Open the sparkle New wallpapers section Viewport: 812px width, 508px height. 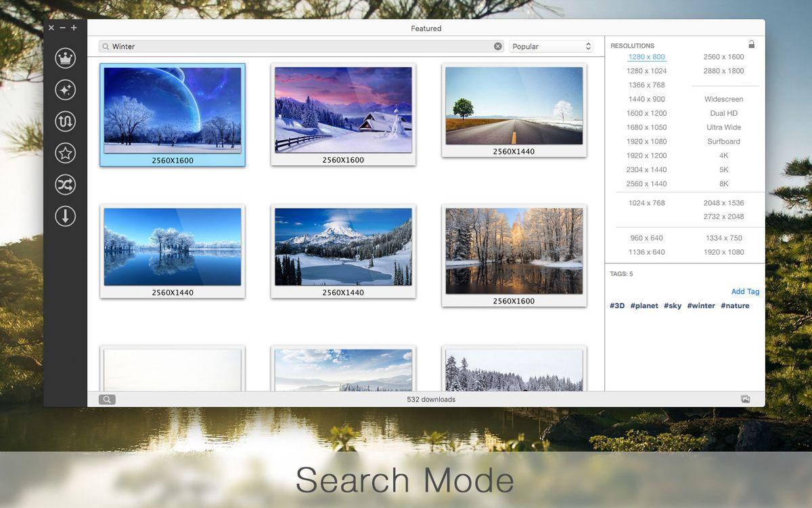[65, 90]
